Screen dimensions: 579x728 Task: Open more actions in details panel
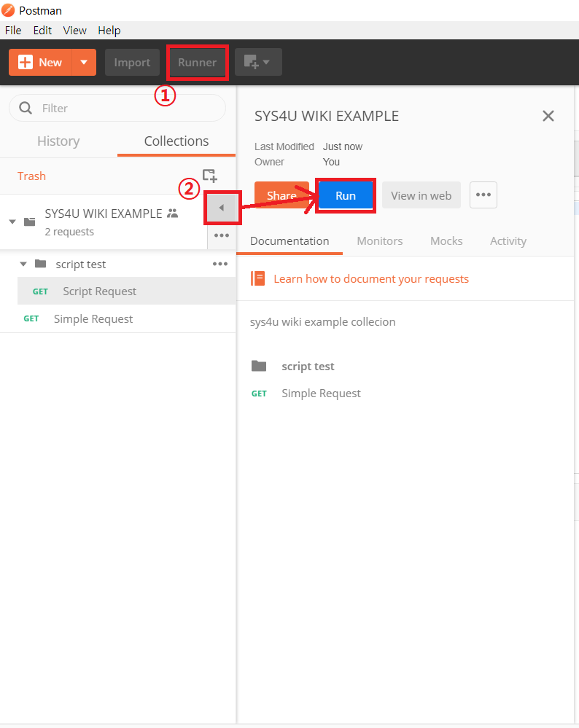[483, 195]
